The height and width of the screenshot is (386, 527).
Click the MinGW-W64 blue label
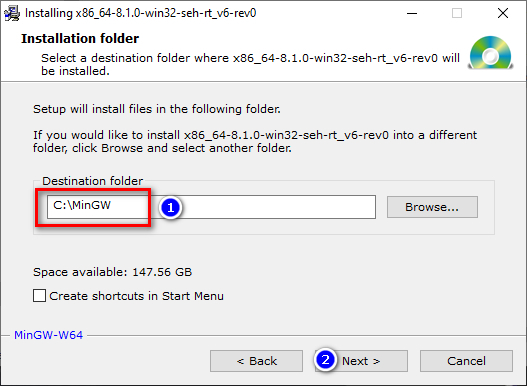point(48,335)
